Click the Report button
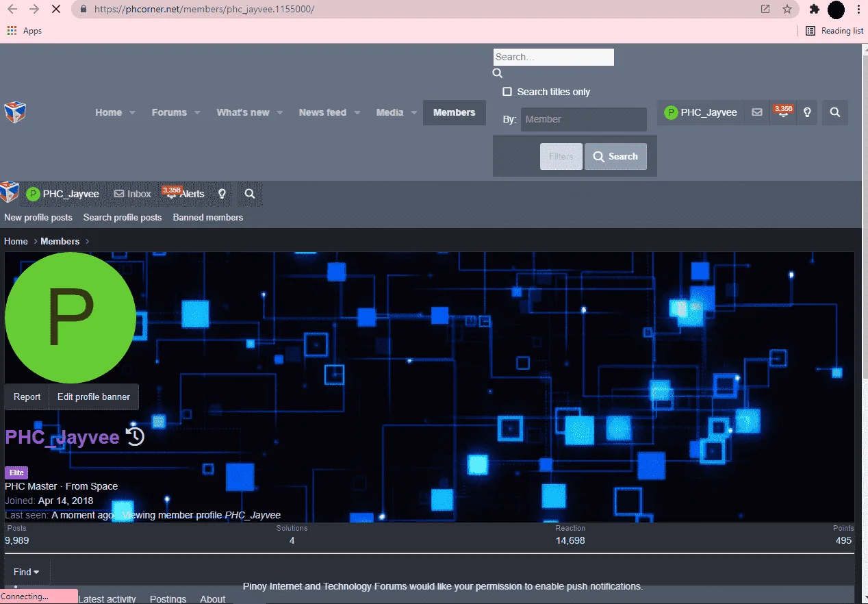The image size is (868, 604). pos(27,397)
